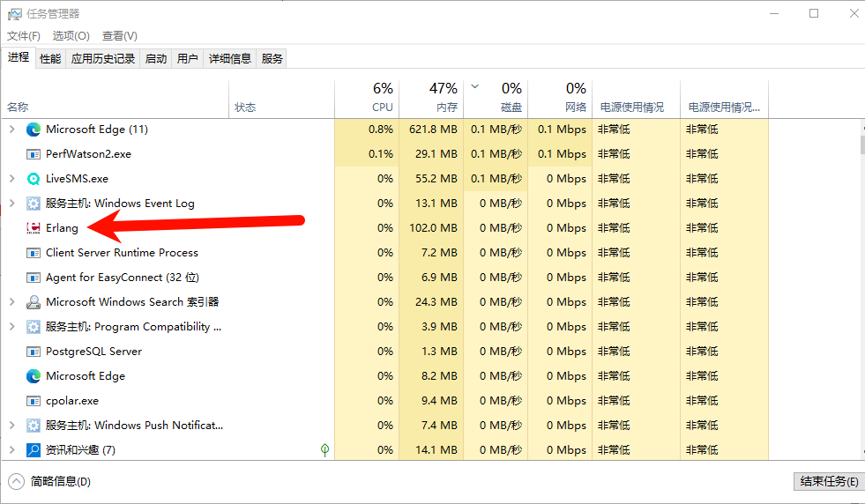Switch to the 启动 tab

click(156, 59)
